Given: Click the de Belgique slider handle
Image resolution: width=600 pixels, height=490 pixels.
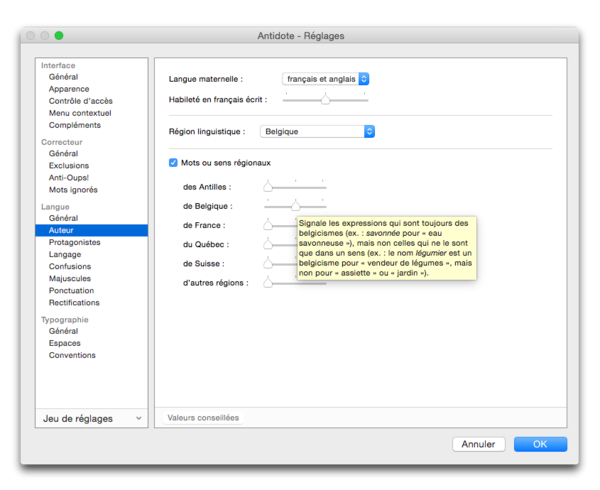Looking at the screenshot, I should click(295, 206).
